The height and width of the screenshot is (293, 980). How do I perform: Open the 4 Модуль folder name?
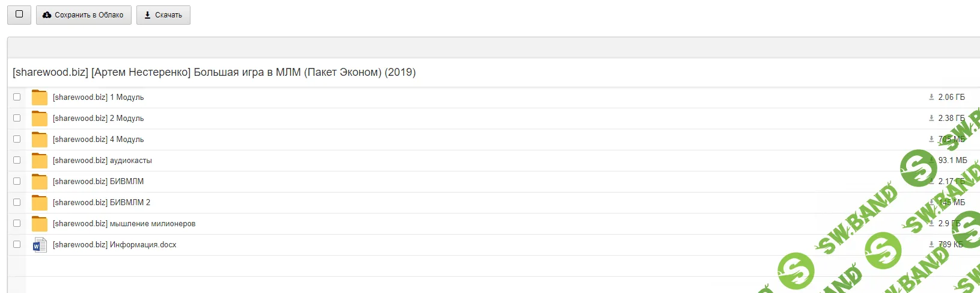98,140
